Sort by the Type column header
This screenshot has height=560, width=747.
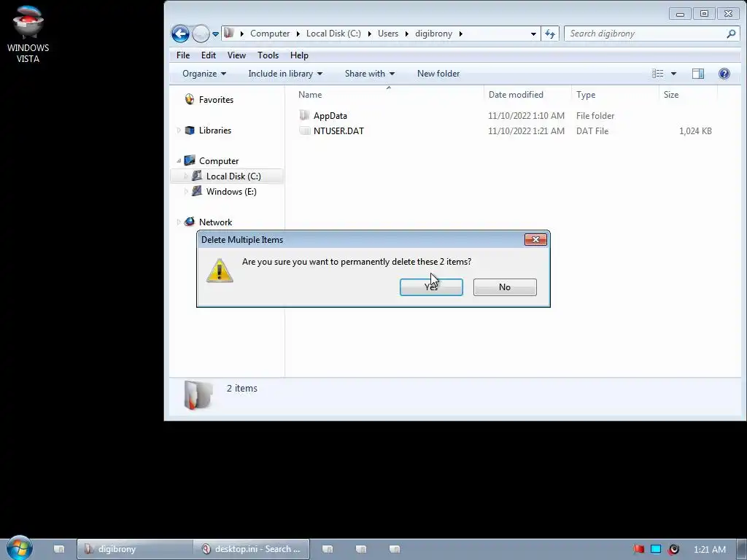[x=615, y=95]
